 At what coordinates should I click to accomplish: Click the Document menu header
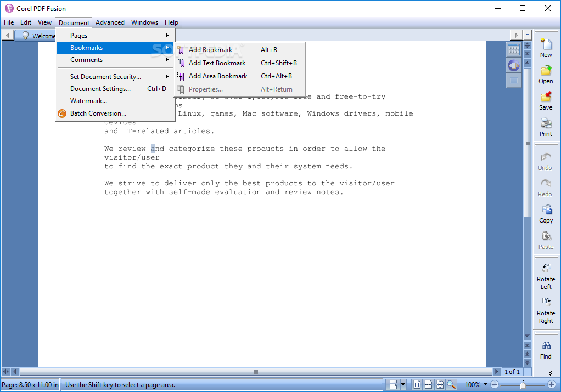point(74,22)
